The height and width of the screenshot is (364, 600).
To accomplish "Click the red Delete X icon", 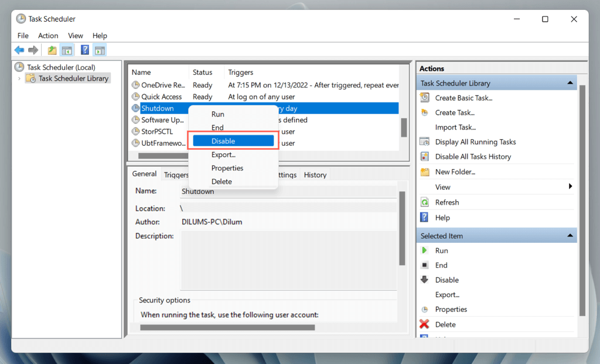I will coord(425,324).
